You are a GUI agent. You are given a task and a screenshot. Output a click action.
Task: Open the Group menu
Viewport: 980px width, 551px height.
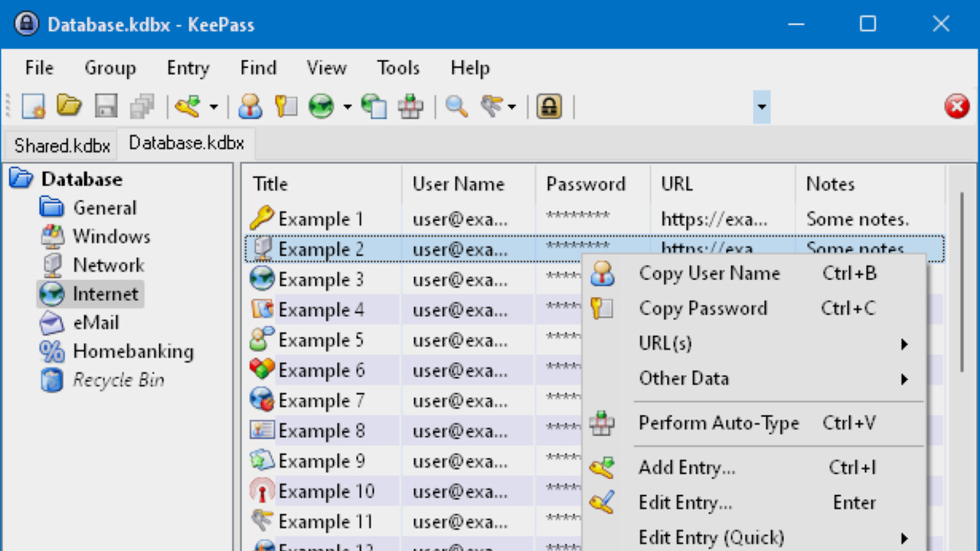coord(110,68)
